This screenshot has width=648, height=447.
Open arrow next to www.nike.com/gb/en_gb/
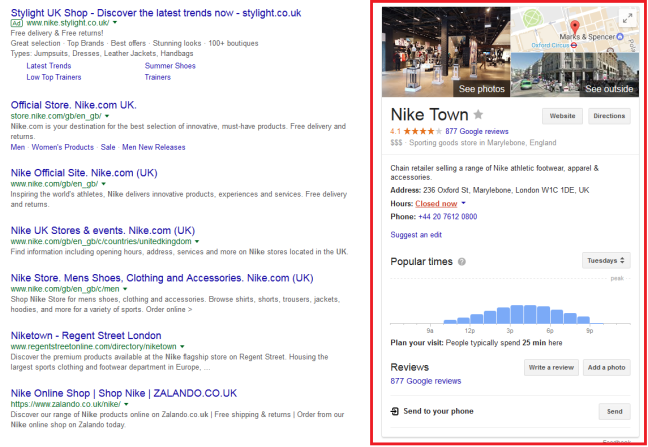coord(104,184)
